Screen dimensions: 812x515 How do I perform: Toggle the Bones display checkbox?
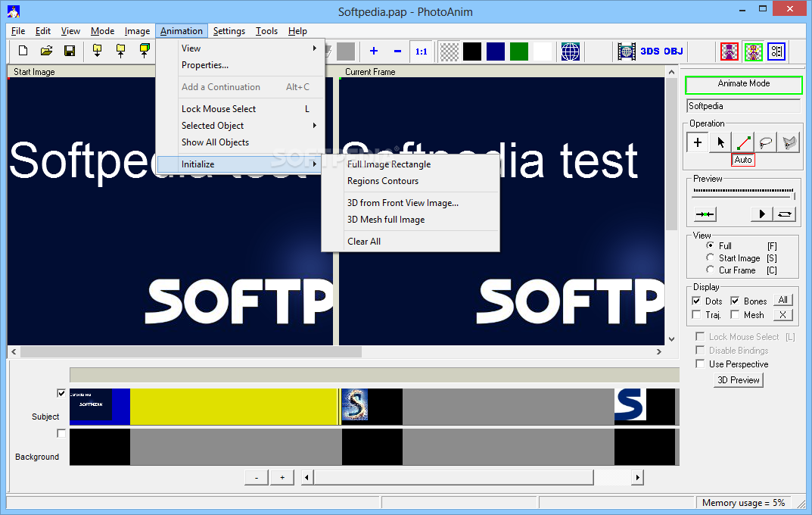click(x=735, y=301)
